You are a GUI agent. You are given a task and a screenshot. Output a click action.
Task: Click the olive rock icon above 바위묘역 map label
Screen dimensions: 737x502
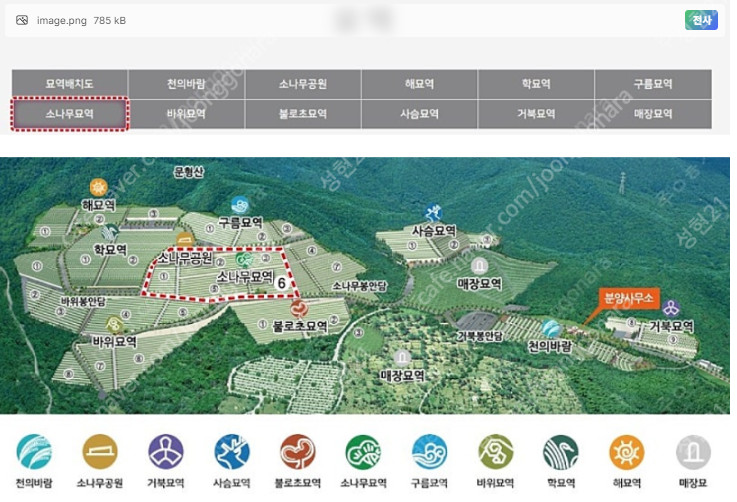pyautogui.click(x=114, y=324)
